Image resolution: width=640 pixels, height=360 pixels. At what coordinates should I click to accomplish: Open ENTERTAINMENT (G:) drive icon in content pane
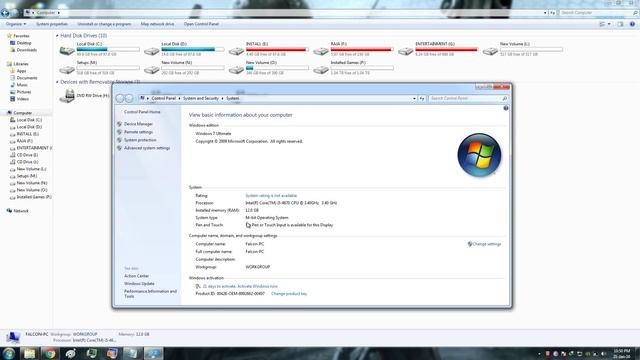pyautogui.click(x=405, y=51)
